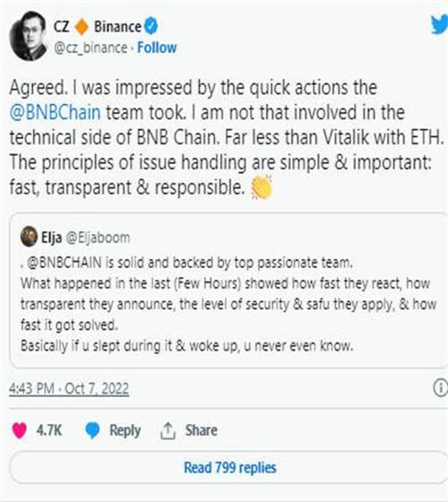Viewport: 448px width, 502px height.
Task: Click the Reply text label
Action: point(125,430)
